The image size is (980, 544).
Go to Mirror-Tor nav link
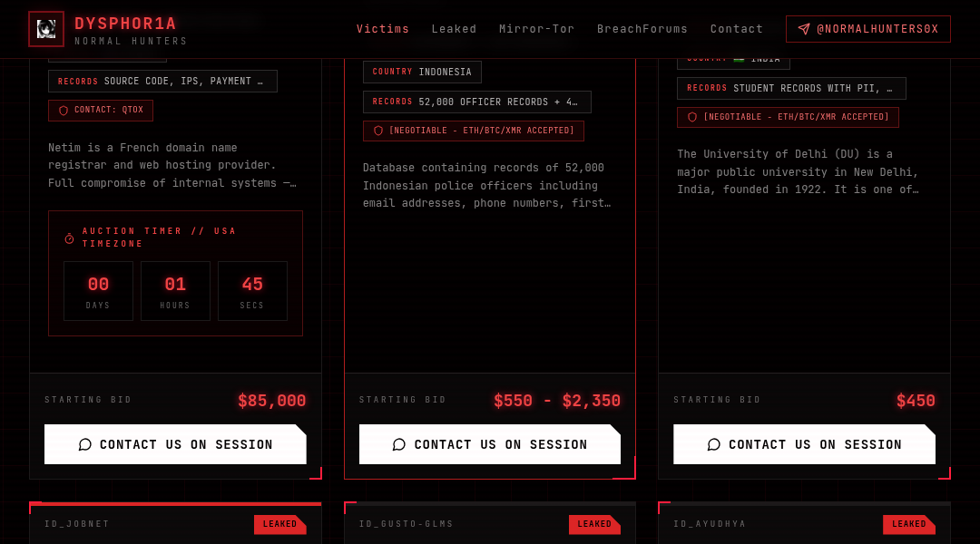[536, 29]
